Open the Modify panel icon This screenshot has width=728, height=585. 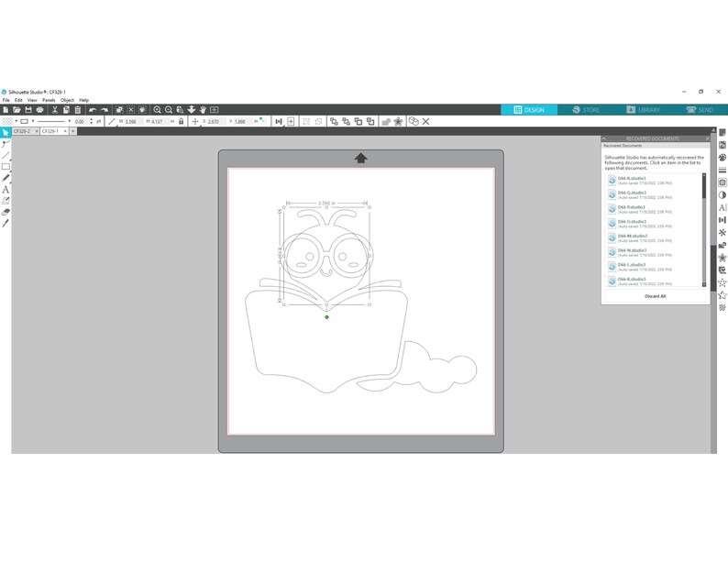722,245
